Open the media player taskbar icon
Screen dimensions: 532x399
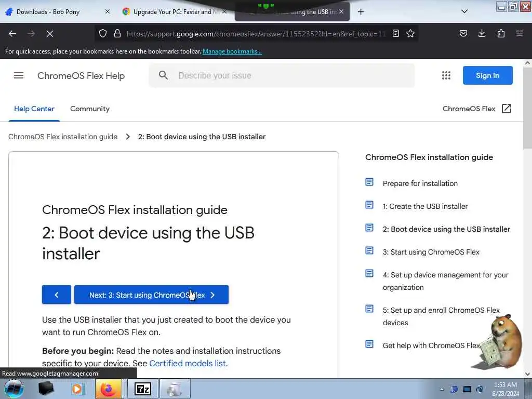[77, 389]
